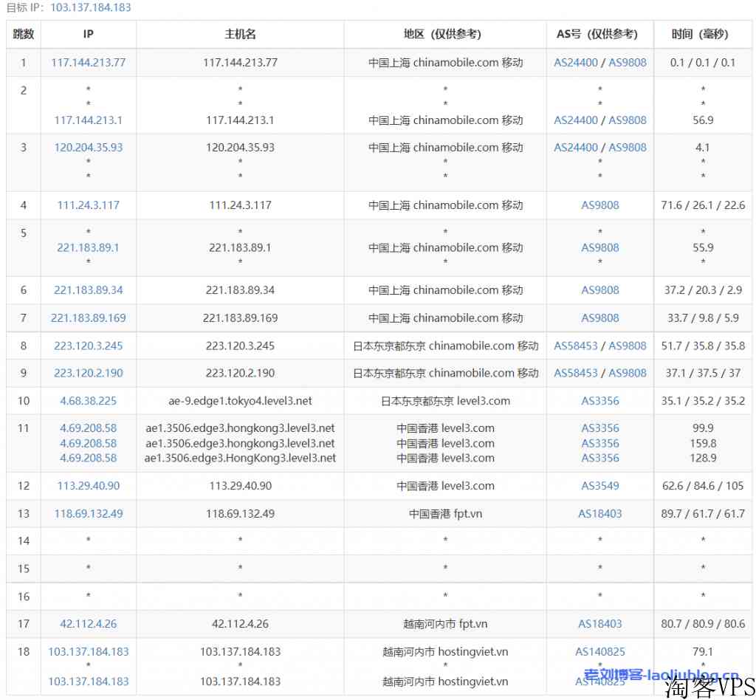This screenshot has height=700, width=756.
Task: Open target IP link 103.137.184.183 at top
Action: [91, 7]
